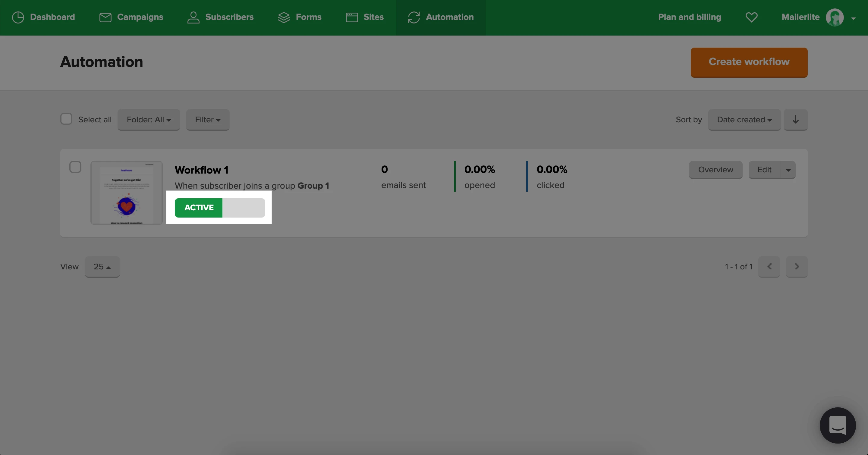868x455 pixels.
Task: Open the Workflow 1 email thumbnail
Action: point(126,193)
